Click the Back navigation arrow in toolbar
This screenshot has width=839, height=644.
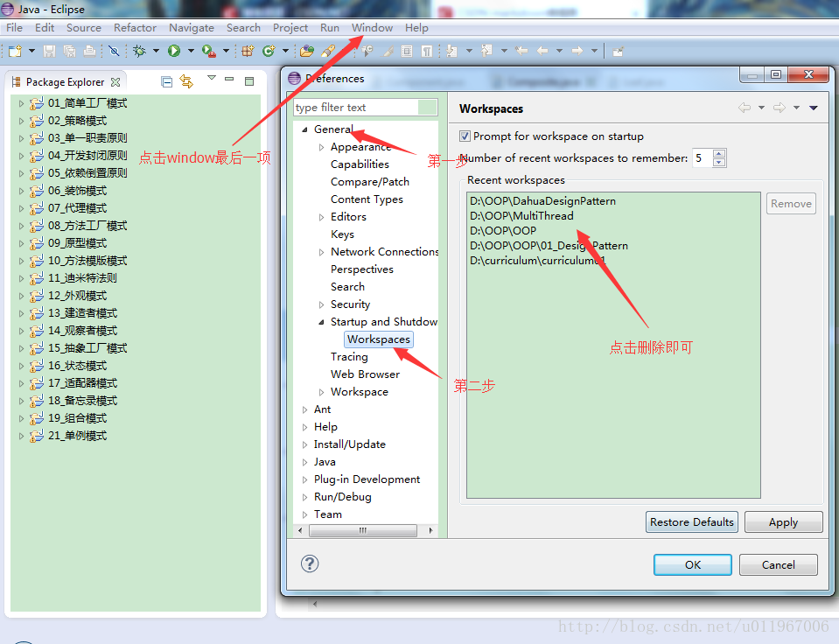tap(542, 51)
